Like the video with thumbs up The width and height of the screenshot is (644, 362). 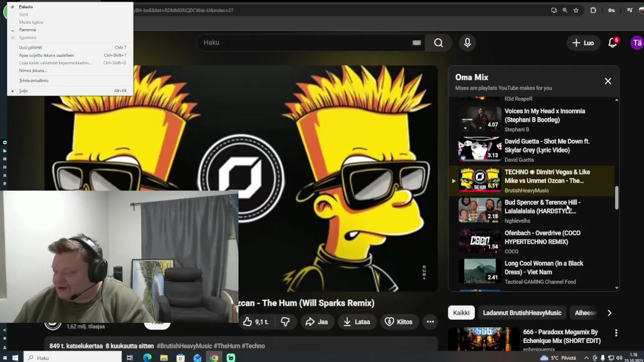point(256,322)
